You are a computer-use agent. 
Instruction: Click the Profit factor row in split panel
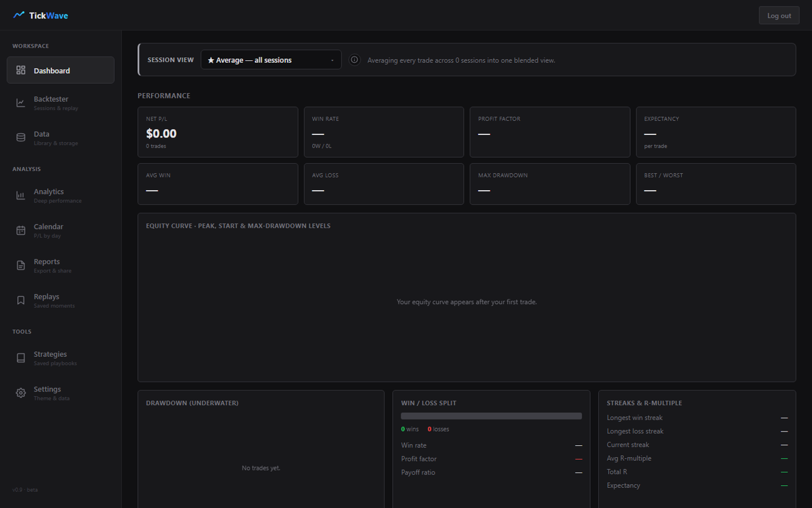(491, 459)
